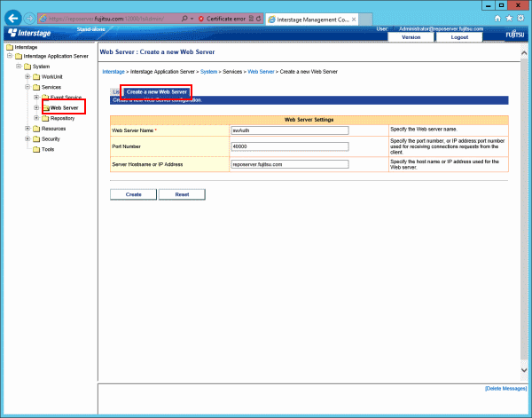Go back with the browser back arrow

tap(13, 19)
